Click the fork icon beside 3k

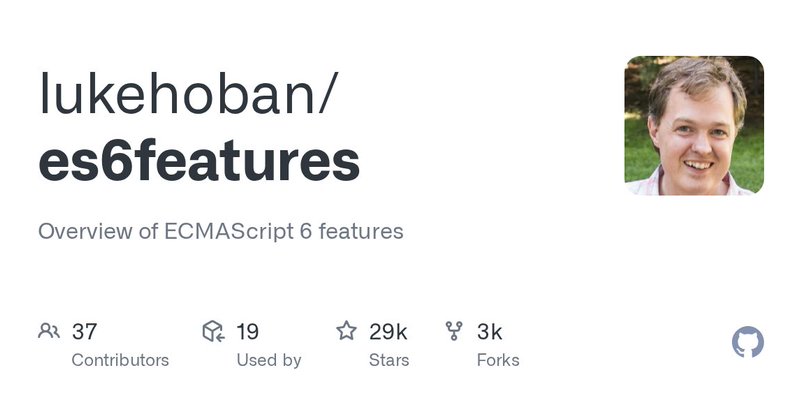coord(454,331)
